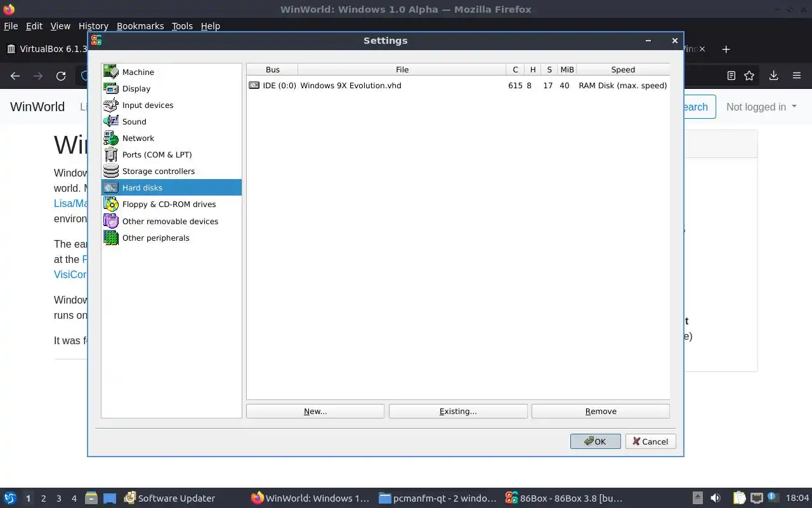Confirm settings with the OK button
812x508 pixels.
point(596,441)
